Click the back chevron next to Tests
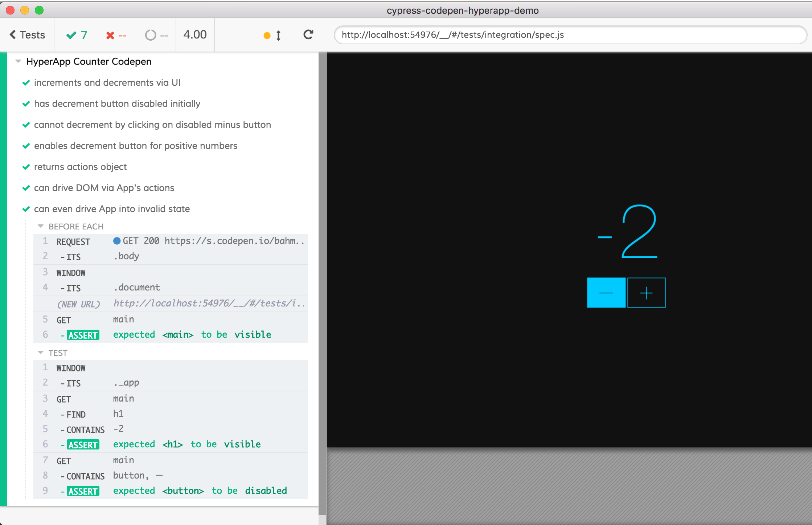 click(13, 35)
